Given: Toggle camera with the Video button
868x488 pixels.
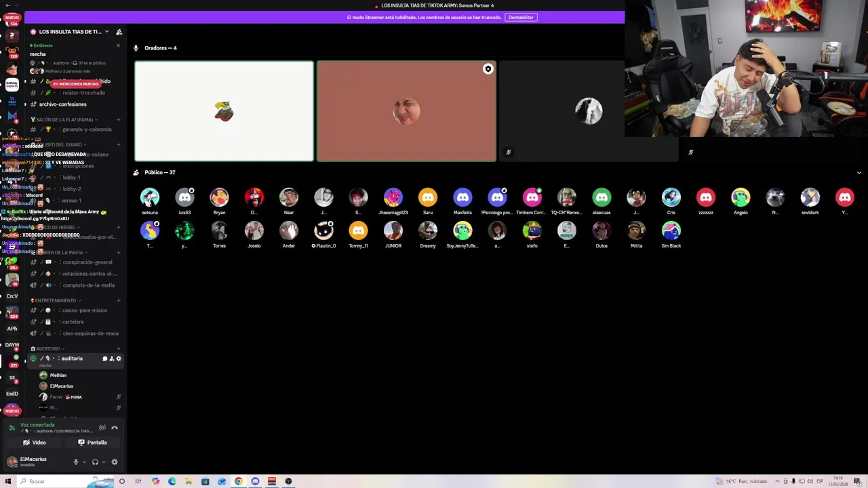Looking at the screenshot, I should (34, 443).
